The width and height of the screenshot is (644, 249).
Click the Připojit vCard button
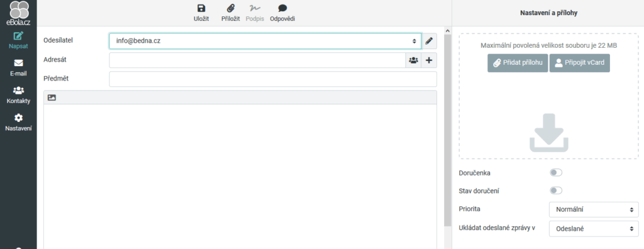pos(579,63)
